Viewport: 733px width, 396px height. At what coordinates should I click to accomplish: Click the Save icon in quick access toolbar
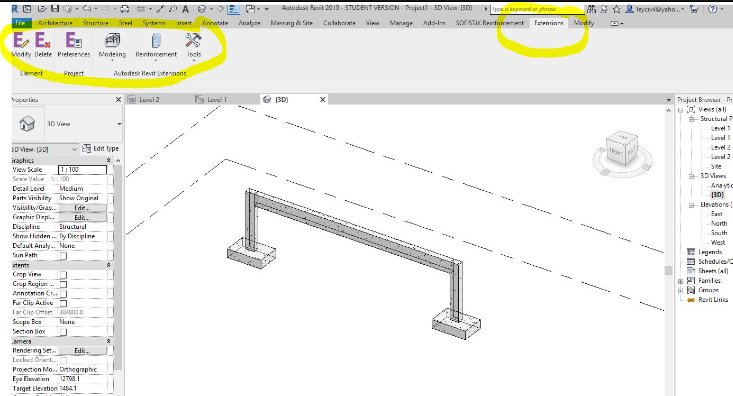point(55,9)
